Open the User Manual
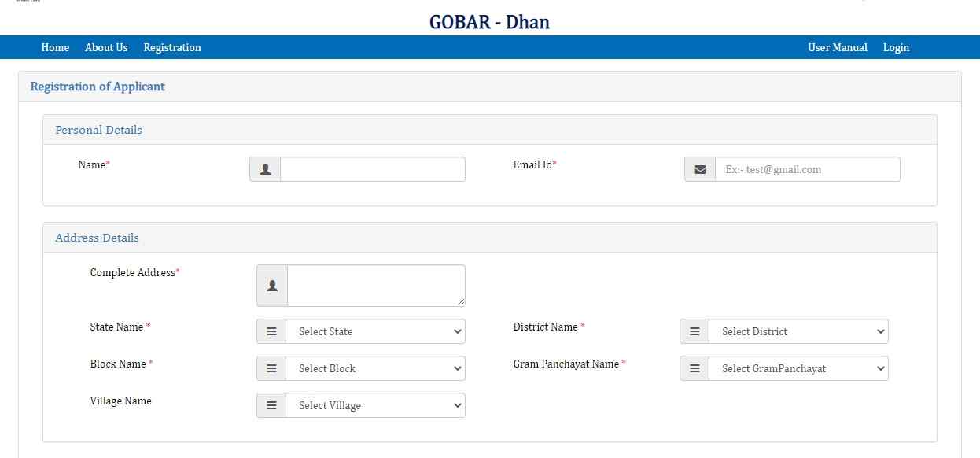Viewport: 980px width, 458px height. [837, 47]
